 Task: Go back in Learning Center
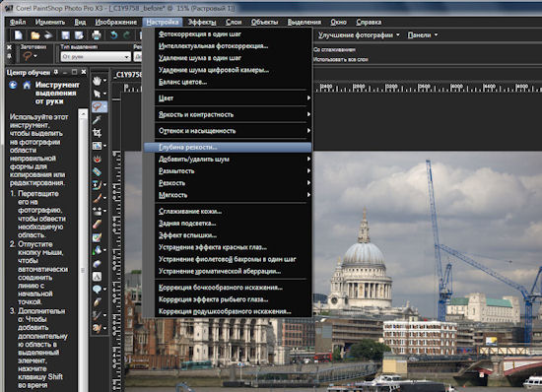13,85
